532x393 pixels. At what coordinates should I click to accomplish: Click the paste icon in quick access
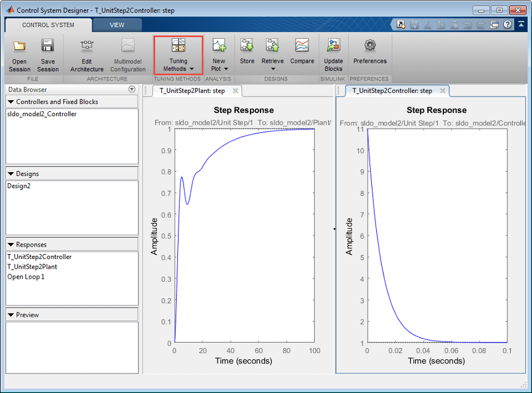tap(454, 25)
